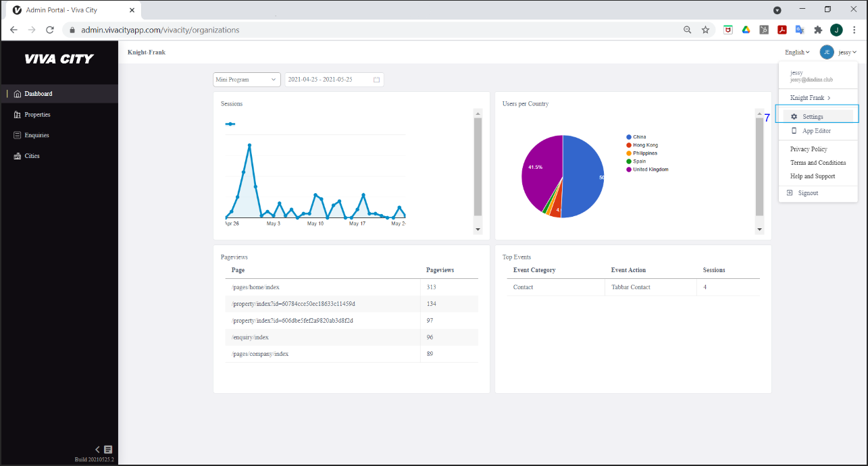Open the Extensions puzzle icon
868x466 pixels.
[x=818, y=30]
